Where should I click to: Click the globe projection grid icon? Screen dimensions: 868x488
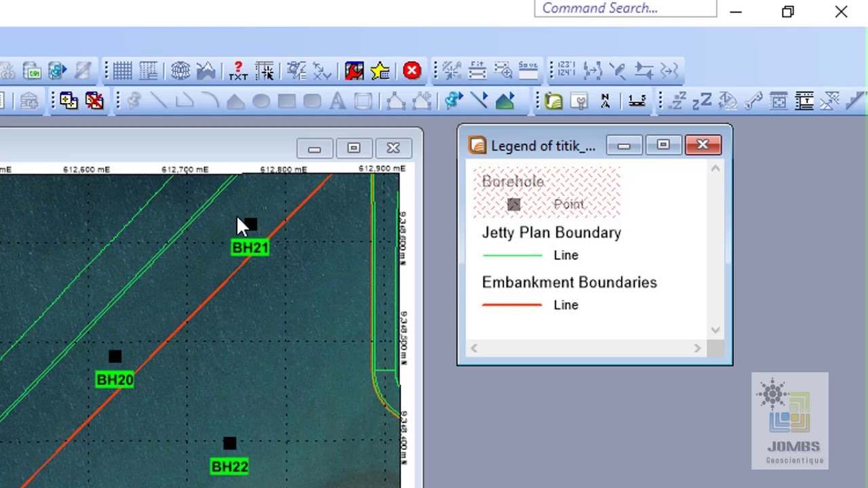click(x=180, y=70)
